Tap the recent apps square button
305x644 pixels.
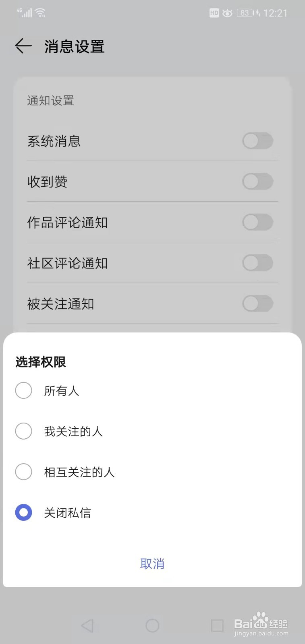217,625
